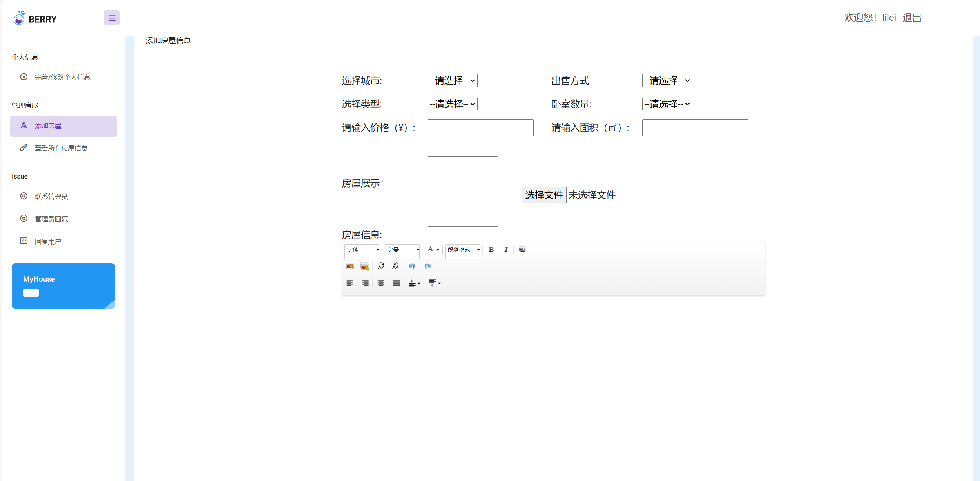Toggle bold formatting in the editor
The width and height of the screenshot is (980, 481).
coord(491,250)
